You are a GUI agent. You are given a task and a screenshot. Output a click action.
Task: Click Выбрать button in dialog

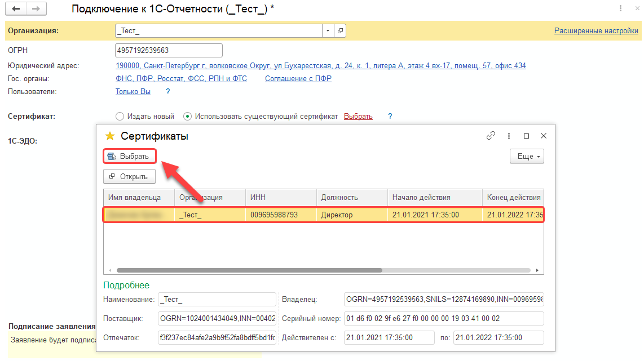(x=129, y=157)
